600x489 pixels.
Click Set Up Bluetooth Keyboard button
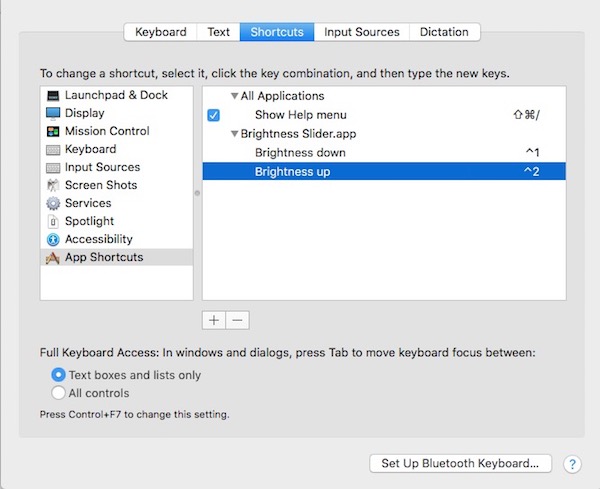(460, 464)
